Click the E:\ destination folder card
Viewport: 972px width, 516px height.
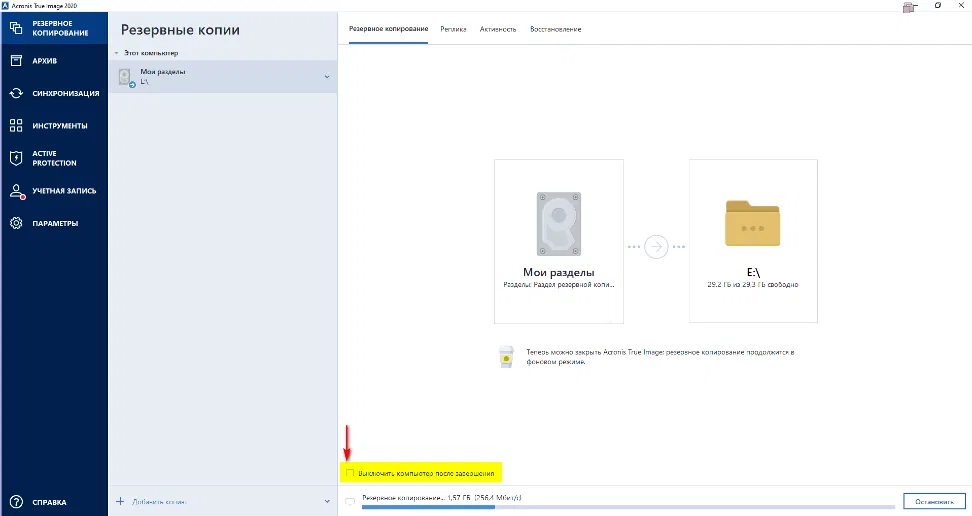tap(753, 241)
